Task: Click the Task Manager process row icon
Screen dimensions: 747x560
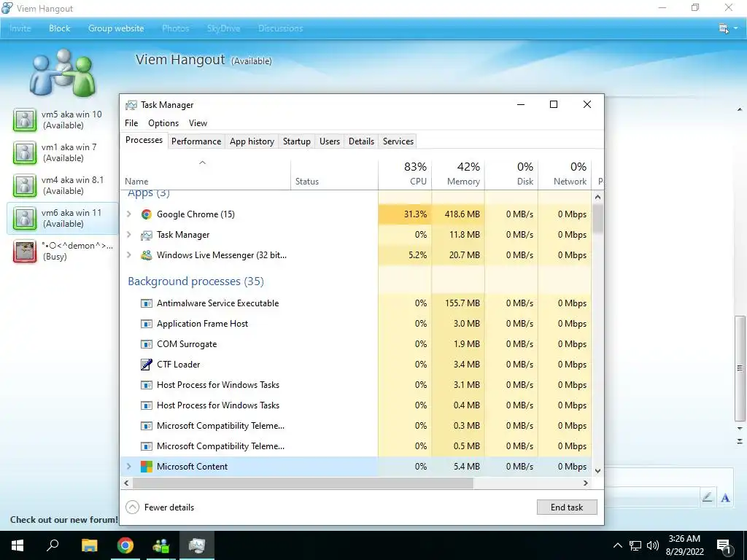Action: tap(146, 235)
